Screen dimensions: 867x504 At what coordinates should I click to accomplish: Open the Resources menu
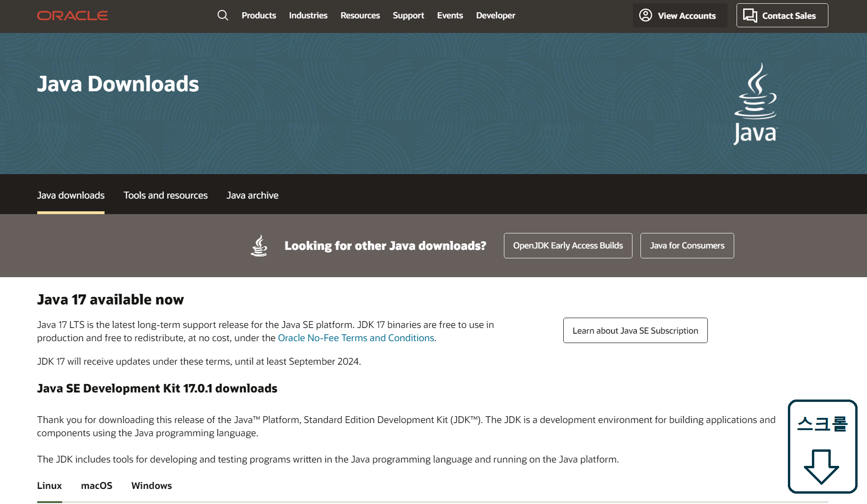click(360, 16)
